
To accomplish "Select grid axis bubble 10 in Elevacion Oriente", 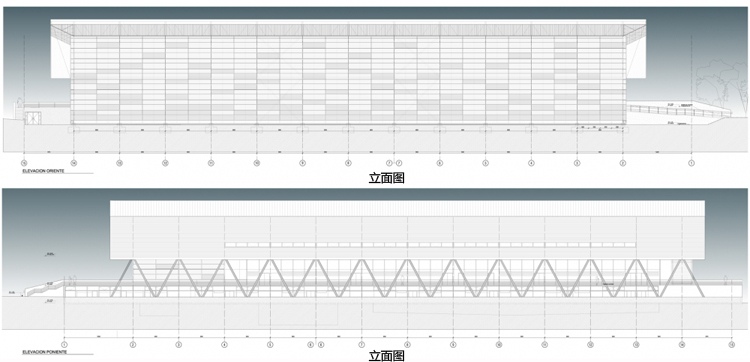I will click(x=257, y=163).
